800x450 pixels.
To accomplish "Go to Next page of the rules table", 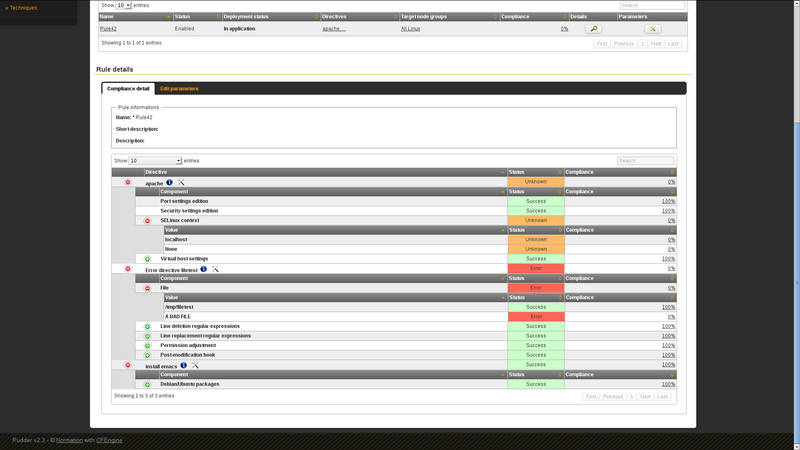I will 656,44.
